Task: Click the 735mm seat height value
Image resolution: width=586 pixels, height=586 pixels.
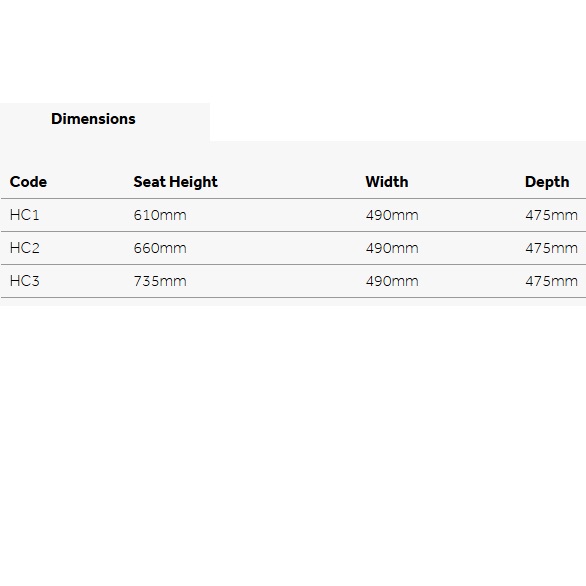Action: pyautogui.click(x=160, y=281)
